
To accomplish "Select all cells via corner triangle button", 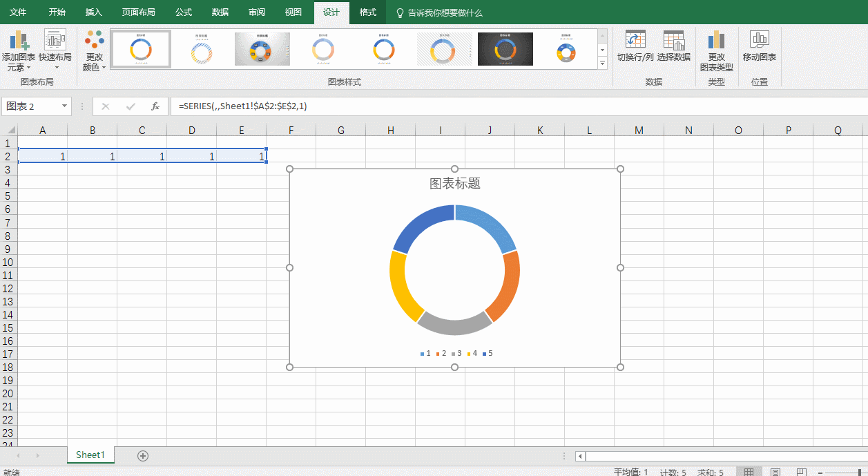I will tap(10, 131).
